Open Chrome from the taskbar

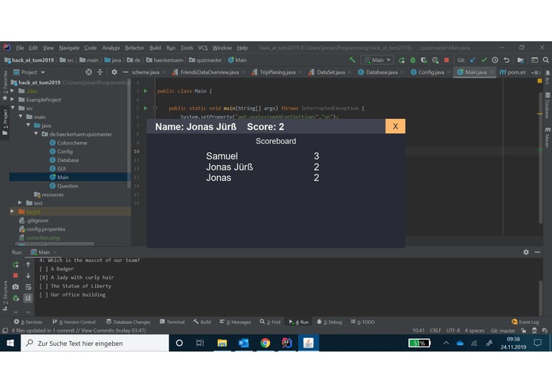click(x=265, y=343)
